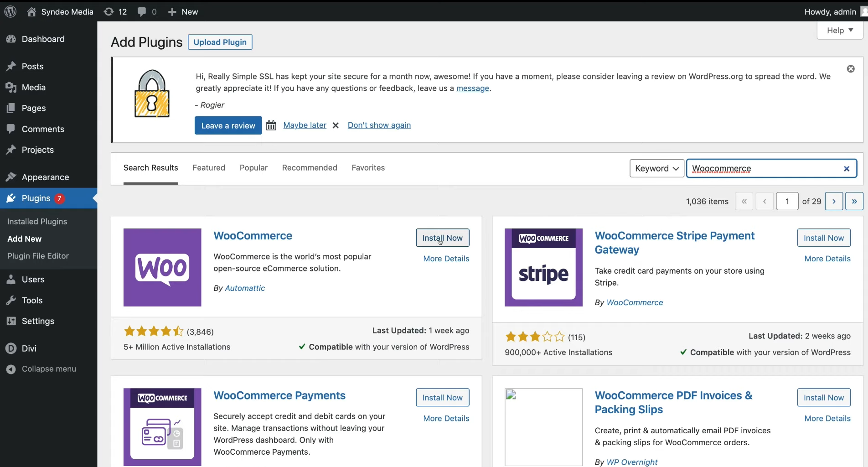Open the Users menu

point(48,279)
